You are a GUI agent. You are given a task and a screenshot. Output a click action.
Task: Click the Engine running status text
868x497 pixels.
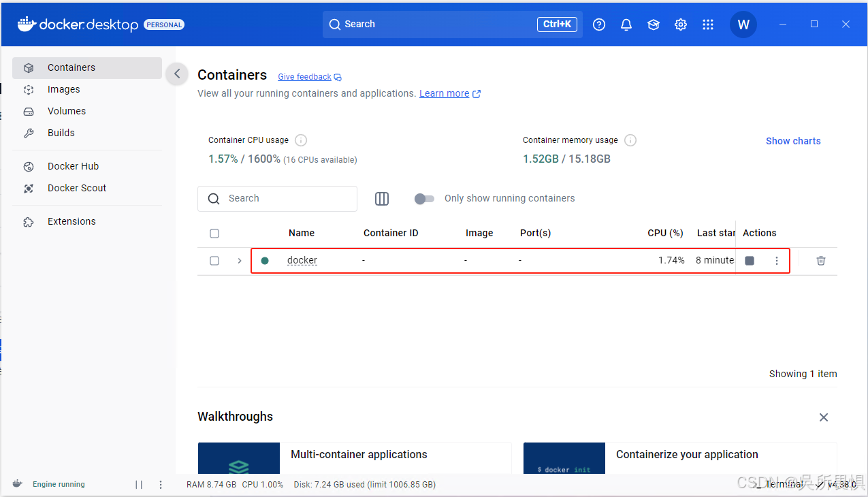(x=59, y=485)
